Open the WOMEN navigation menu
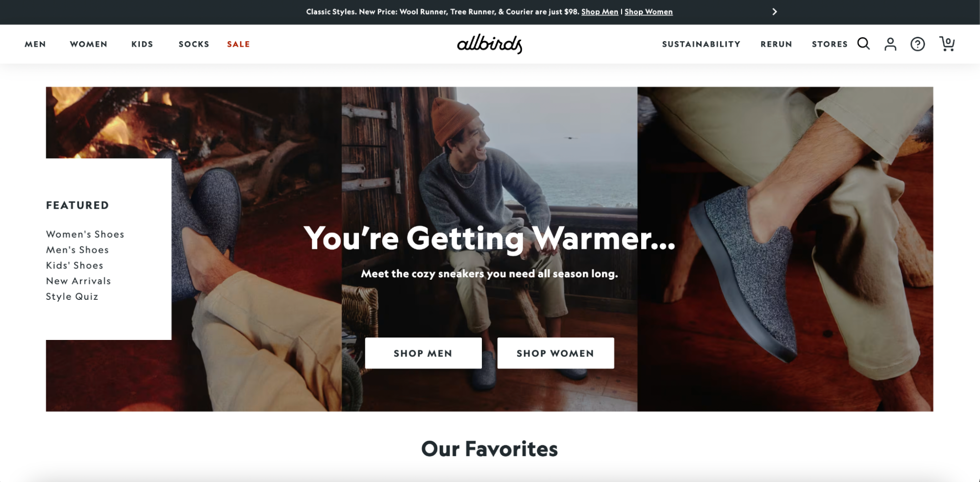Screen dimensions: 980x482 tap(88, 44)
